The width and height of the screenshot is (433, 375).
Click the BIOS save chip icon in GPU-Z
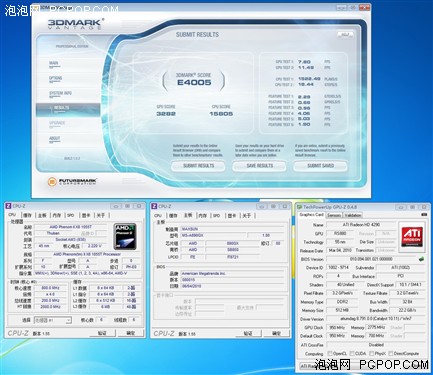(421, 259)
